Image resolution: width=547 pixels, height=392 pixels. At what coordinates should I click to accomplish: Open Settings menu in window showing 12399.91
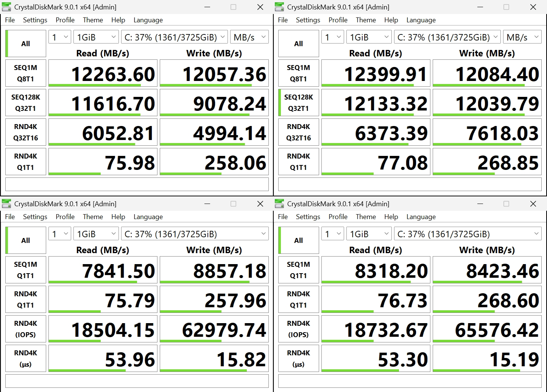[x=308, y=20]
